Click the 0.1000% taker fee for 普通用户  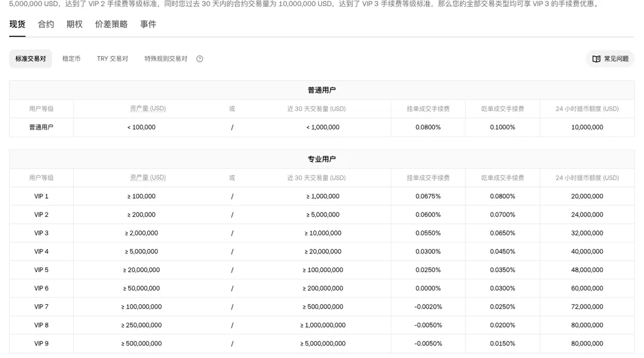point(502,128)
